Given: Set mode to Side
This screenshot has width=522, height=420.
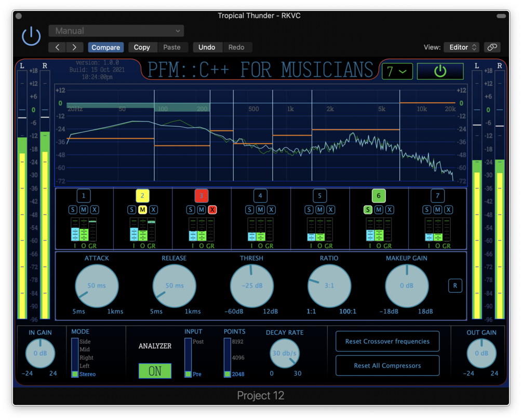Looking at the screenshot, I should coord(85,342).
